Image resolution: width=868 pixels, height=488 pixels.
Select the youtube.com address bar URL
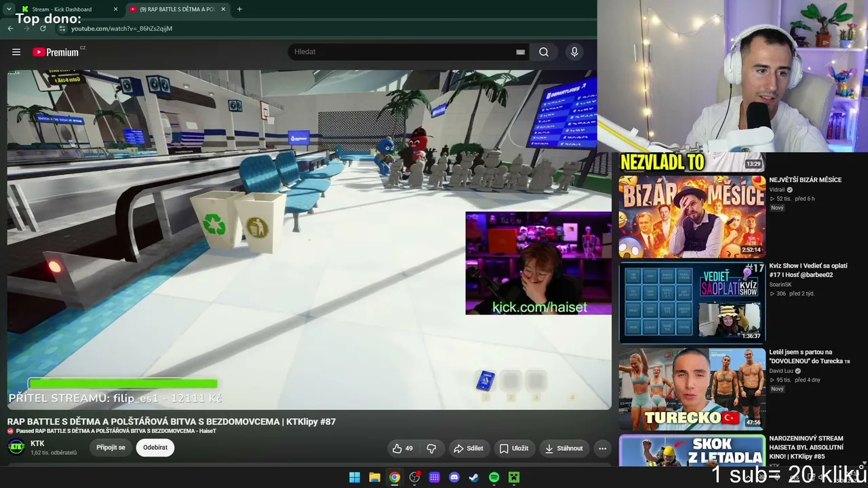[x=121, y=28]
